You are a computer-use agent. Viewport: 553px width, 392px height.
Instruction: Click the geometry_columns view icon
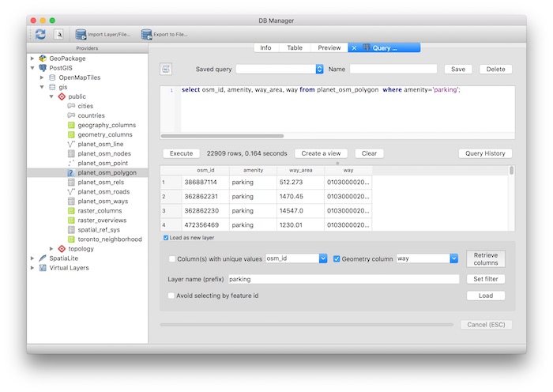pyautogui.click(x=71, y=134)
